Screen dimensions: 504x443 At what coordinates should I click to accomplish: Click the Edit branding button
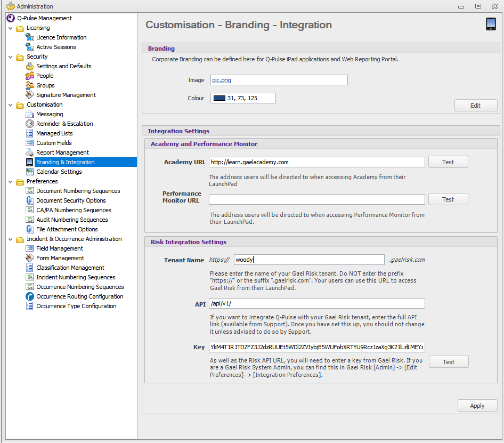476,106
